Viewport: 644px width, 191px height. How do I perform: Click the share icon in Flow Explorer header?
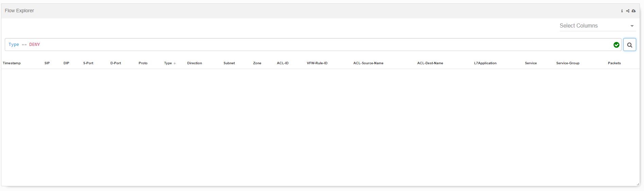pos(628,11)
